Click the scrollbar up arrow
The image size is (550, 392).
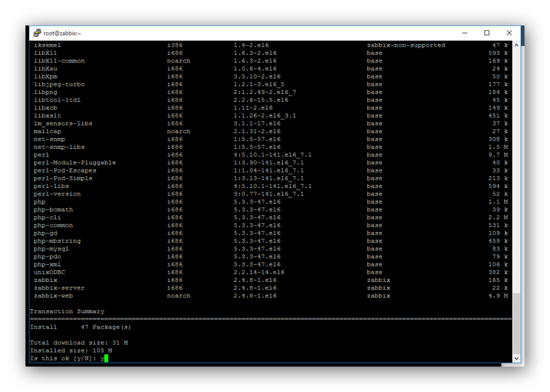[x=516, y=46]
